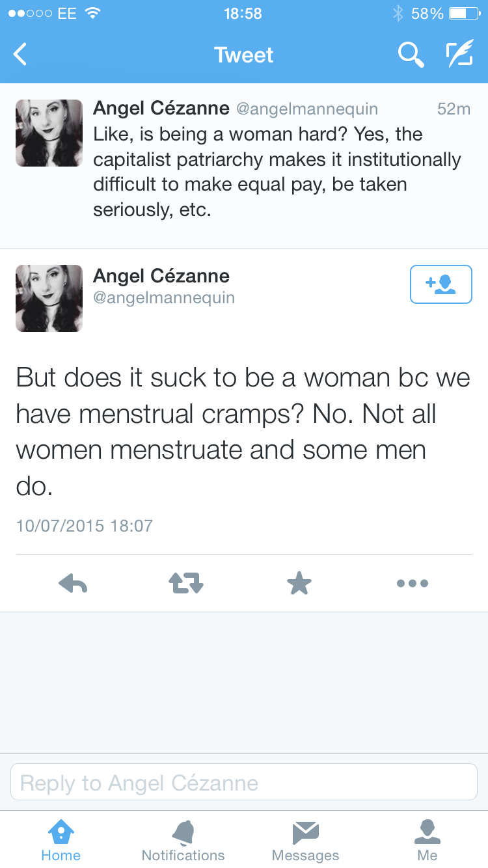
Task: Tap main tweet's profile avatar
Action: pos(49,298)
